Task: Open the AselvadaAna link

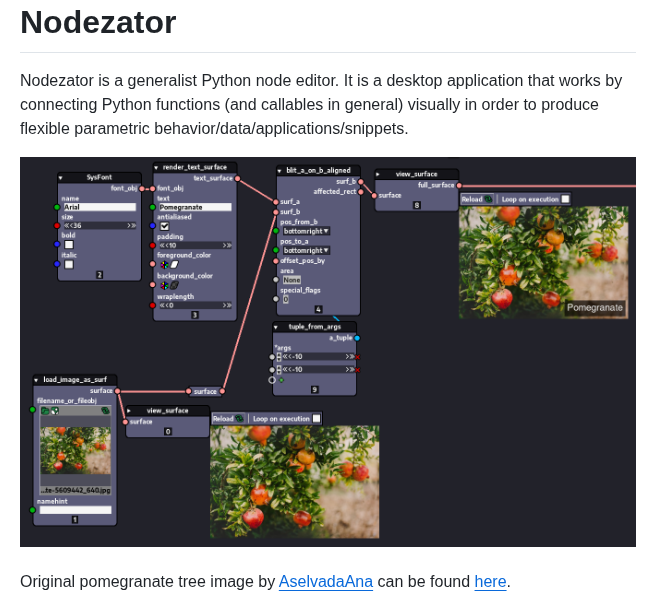Action: (x=326, y=582)
